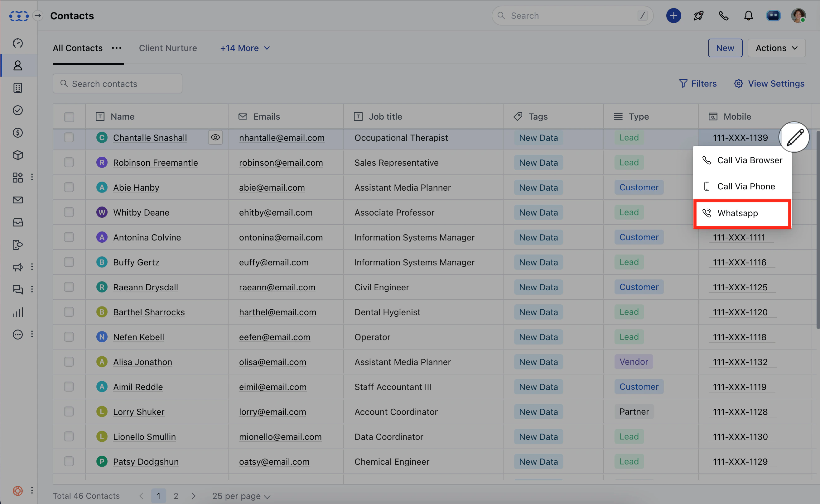Viewport: 820px width, 504px height.
Task: Open the Actions dropdown
Action: [x=776, y=48]
